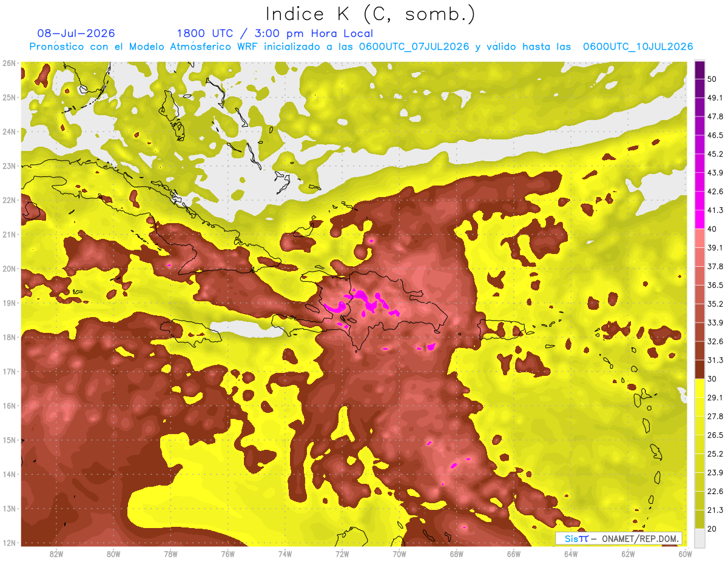Click the colorbar value 20
The height and width of the screenshot is (562, 728).
tap(713, 529)
